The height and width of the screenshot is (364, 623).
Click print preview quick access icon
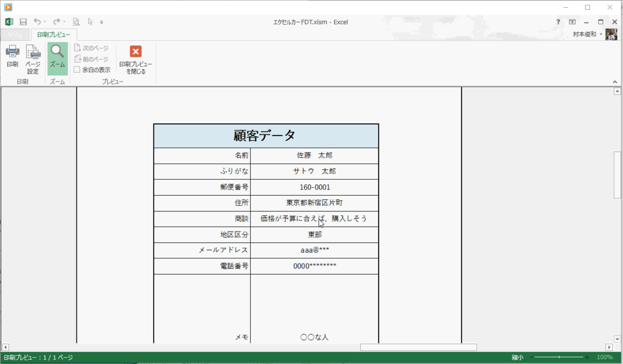(76, 22)
